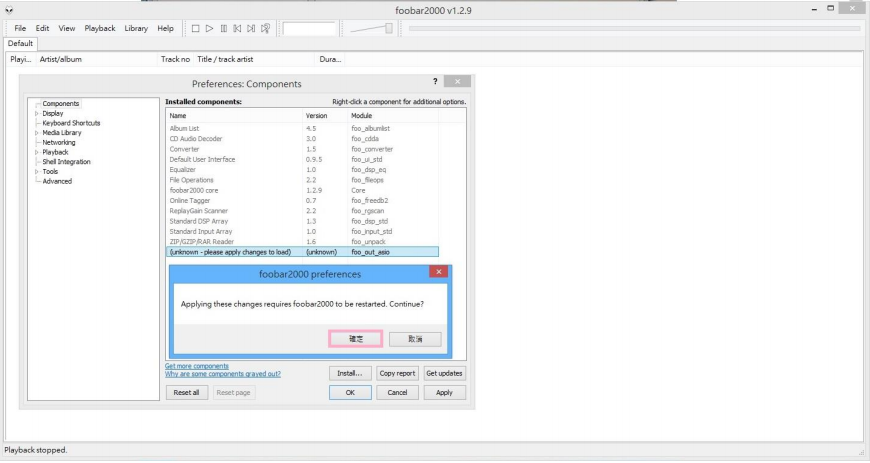Select Components in preferences tree

pyautogui.click(x=60, y=104)
